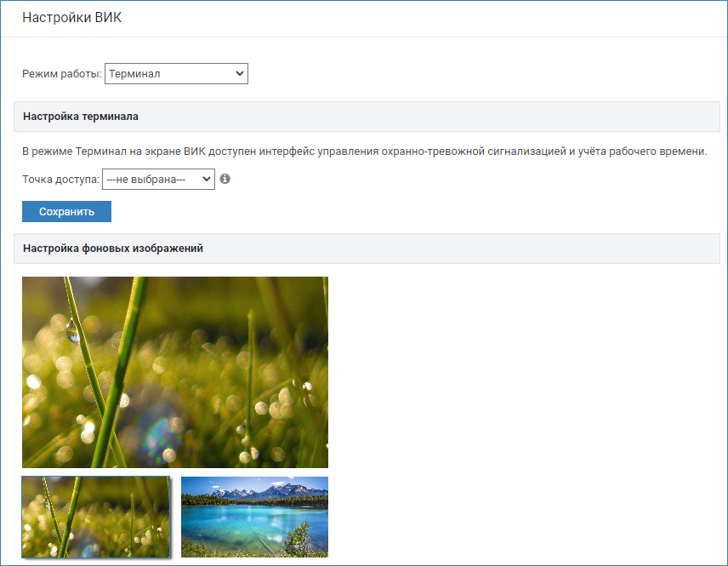Click the "Настройки ВИК" page title
Screen dimensions: 728x566
tap(71, 18)
